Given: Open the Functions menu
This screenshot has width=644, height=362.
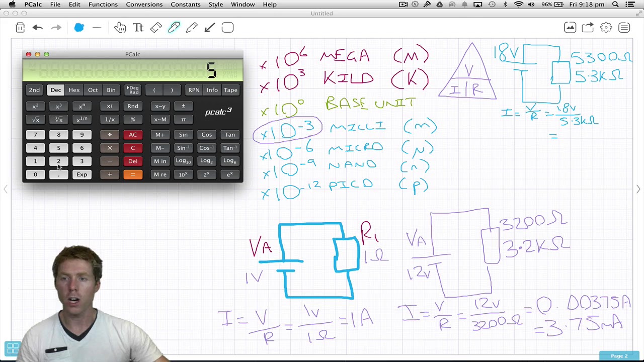Looking at the screenshot, I should [103, 5].
